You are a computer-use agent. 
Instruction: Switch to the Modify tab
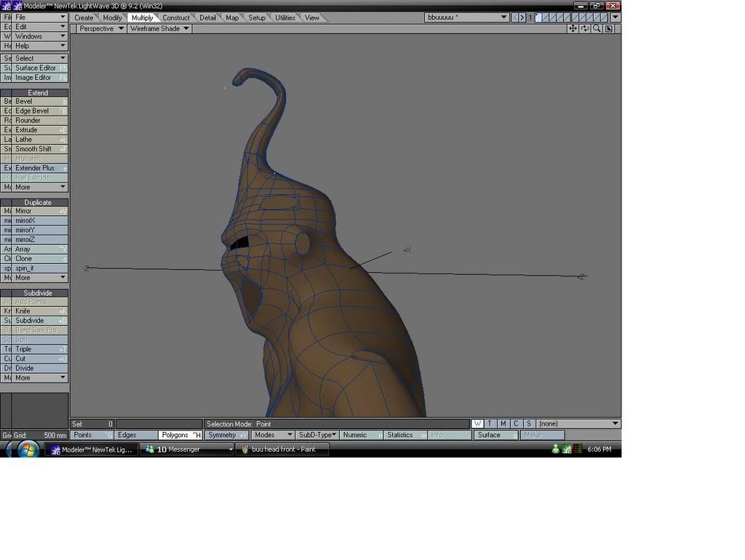click(x=112, y=17)
